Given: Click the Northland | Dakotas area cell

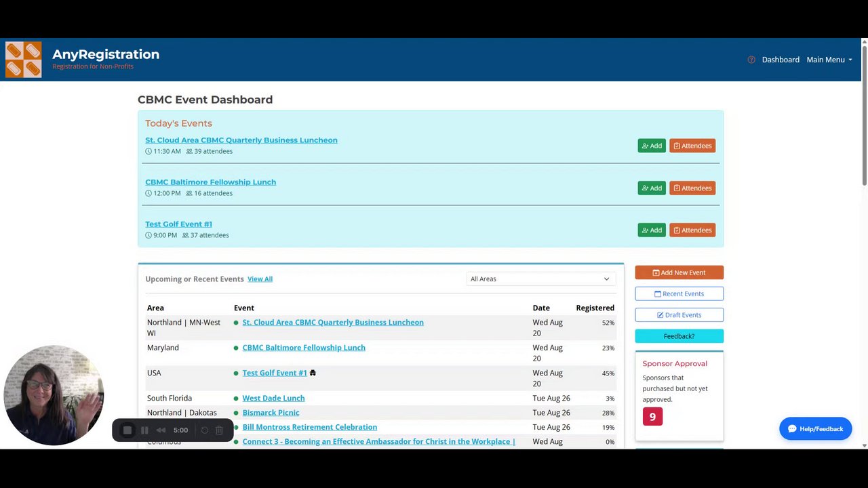Looking at the screenshot, I should (182, 413).
